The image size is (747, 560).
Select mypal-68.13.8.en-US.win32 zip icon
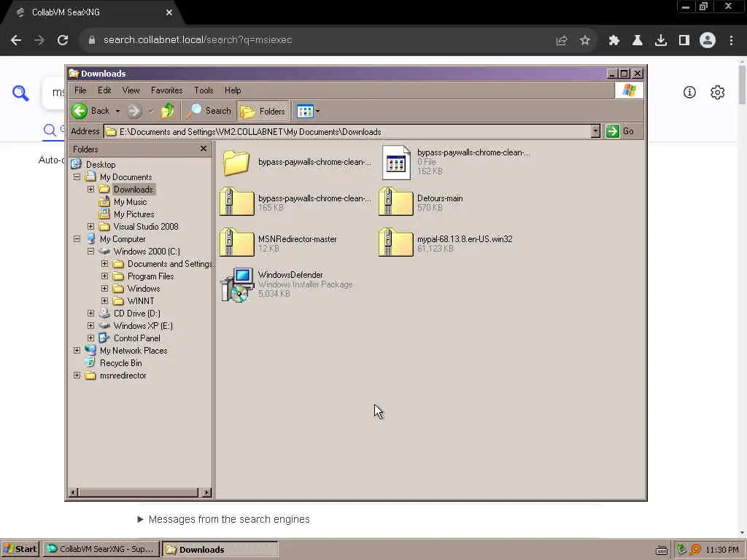(396, 242)
